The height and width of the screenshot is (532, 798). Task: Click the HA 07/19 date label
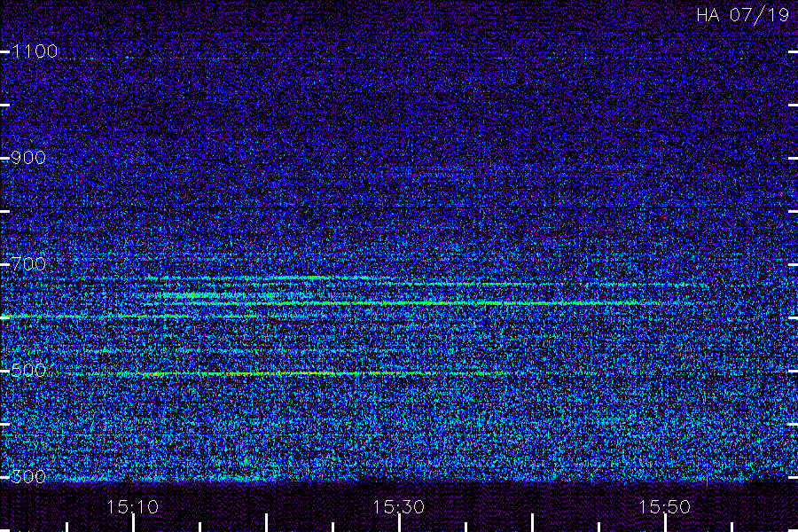(x=742, y=15)
